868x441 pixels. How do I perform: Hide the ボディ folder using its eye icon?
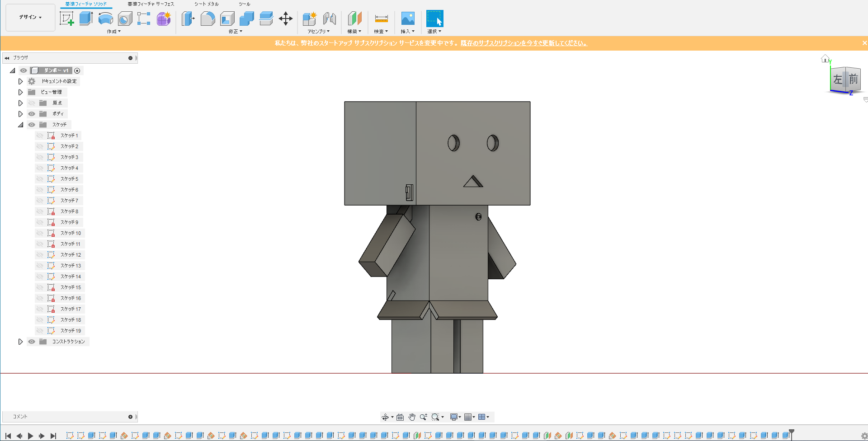[x=32, y=114]
